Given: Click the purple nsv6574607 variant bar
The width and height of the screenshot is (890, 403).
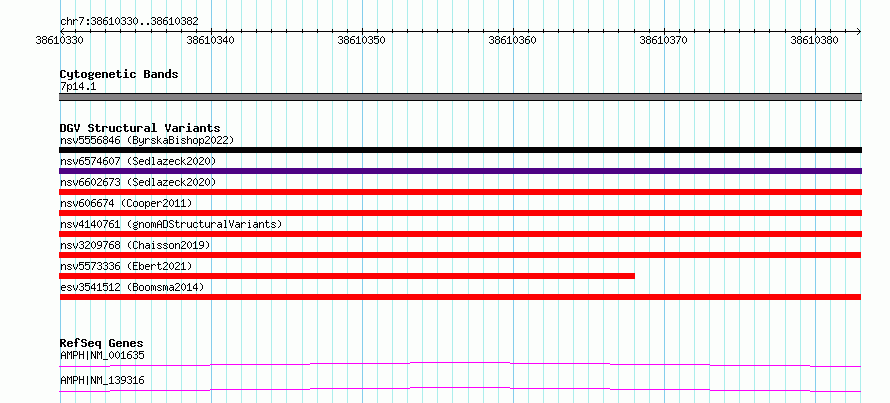Looking at the screenshot, I should 460,171.
